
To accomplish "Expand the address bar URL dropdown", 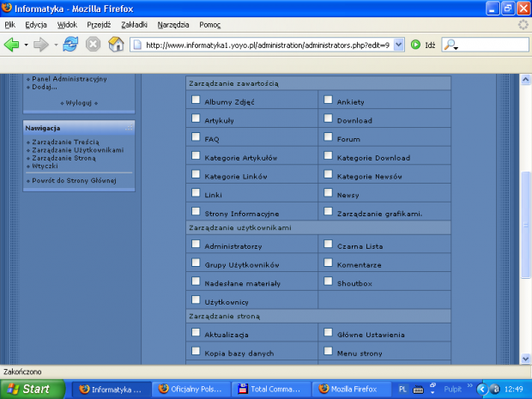I will (398, 45).
